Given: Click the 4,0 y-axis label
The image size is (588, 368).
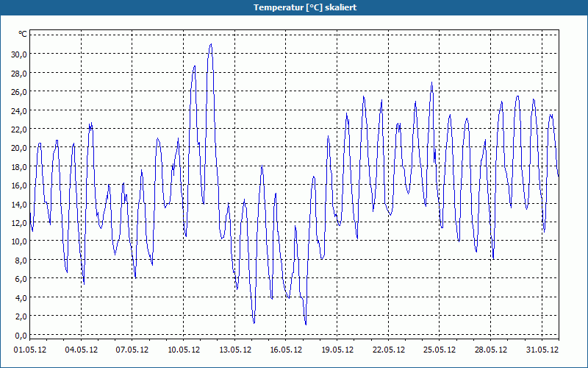Looking at the screenshot, I should point(21,297).
